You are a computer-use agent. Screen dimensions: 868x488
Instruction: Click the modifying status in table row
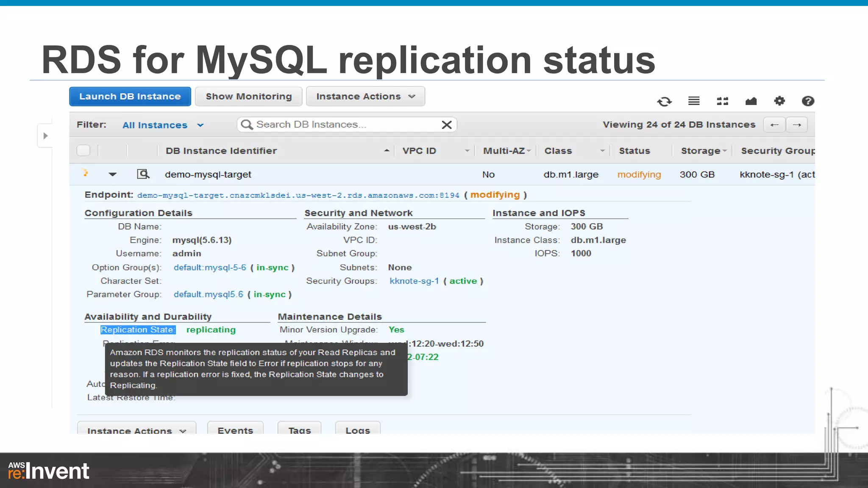[x=639, y=175]
